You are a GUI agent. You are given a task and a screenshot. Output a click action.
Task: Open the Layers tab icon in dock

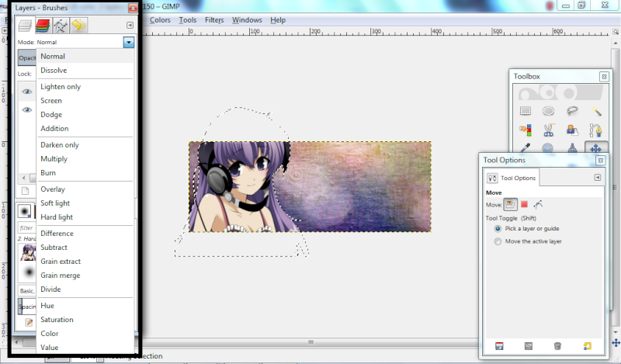25,26
